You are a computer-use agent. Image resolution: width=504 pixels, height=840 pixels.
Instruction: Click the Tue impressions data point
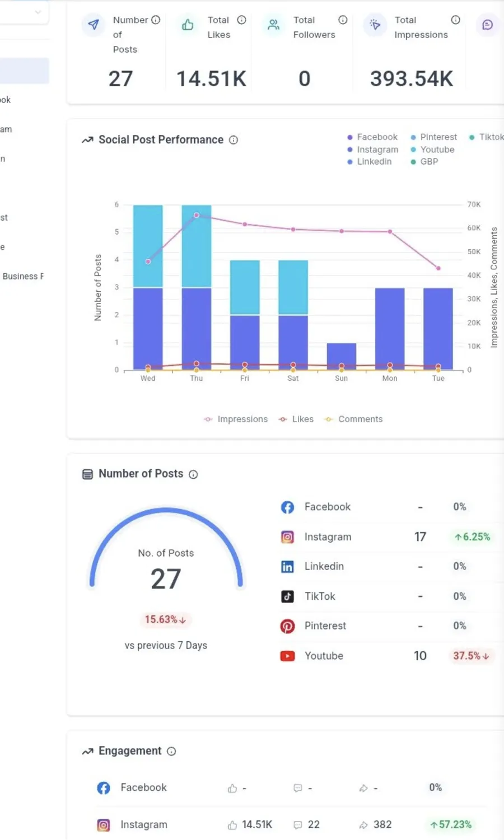coord(438,268)
